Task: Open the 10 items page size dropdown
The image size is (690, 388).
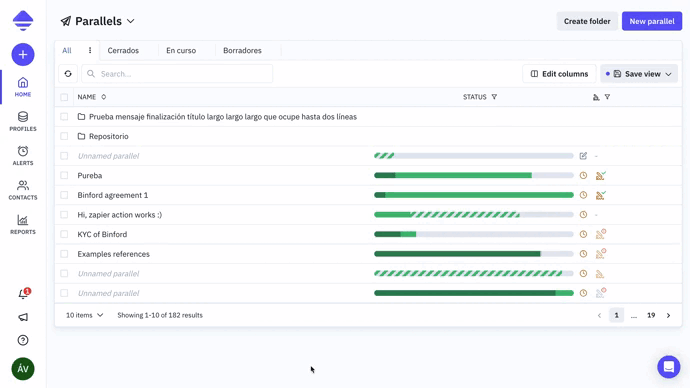Action: (84, 315)
